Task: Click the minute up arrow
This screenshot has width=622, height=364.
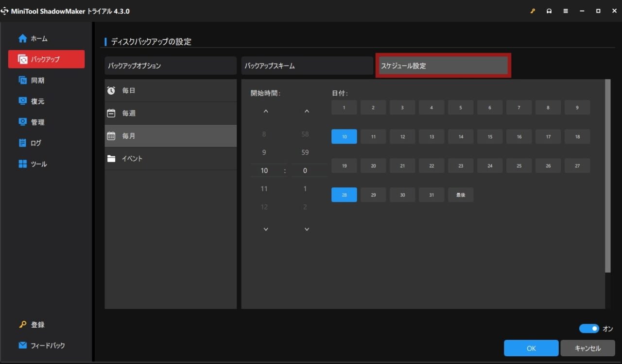Action: [307, 111]
